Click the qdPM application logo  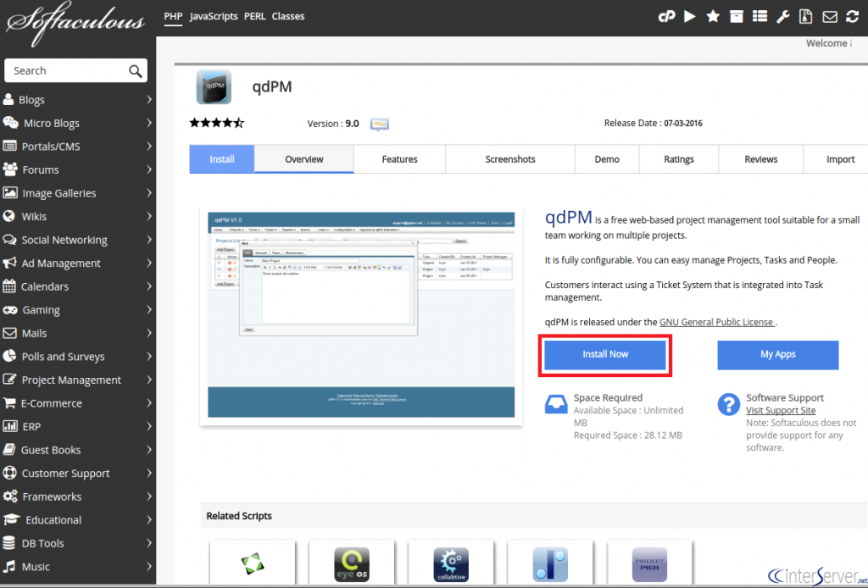pyautogui.click(x=214, y=87)
